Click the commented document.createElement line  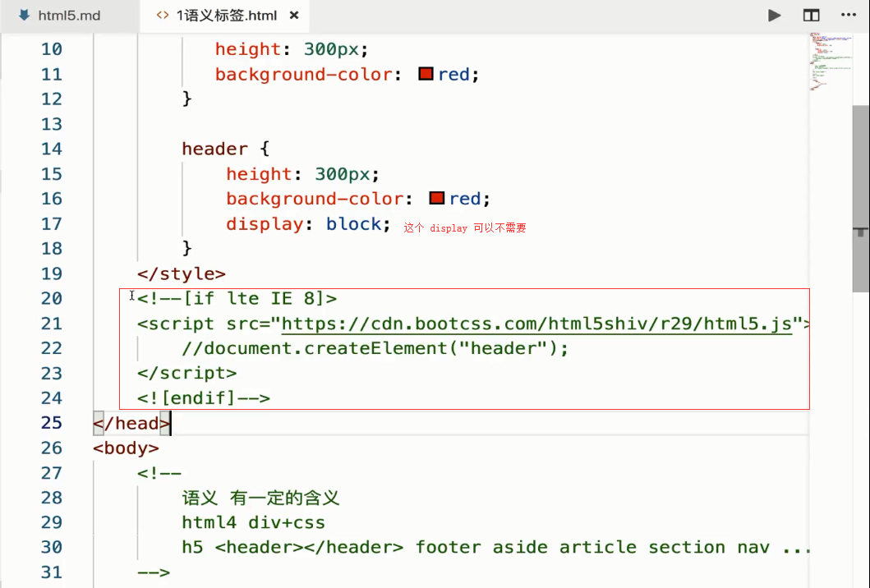375,348
